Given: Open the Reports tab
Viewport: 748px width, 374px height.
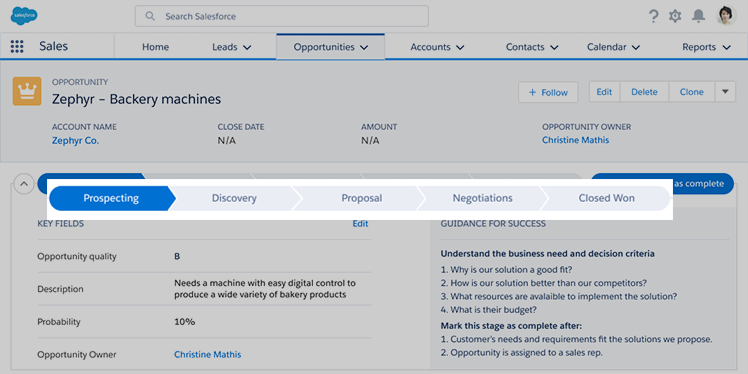Looking at the screenshot, I should (x=699, y=47).
